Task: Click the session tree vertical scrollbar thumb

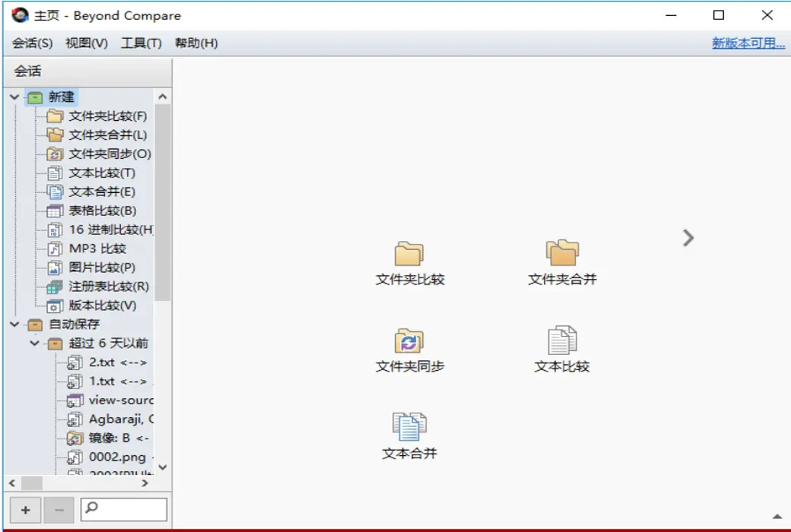Action: pos(163,203)
